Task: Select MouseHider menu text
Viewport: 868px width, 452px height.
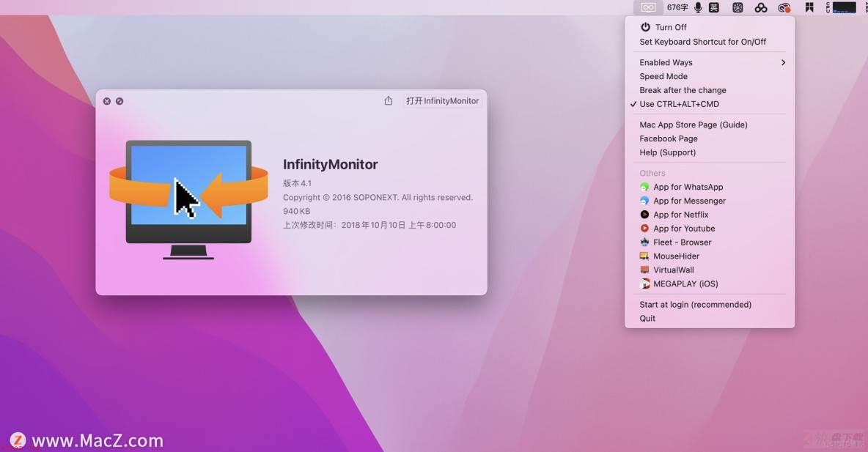Action: (x=676, y=256)
